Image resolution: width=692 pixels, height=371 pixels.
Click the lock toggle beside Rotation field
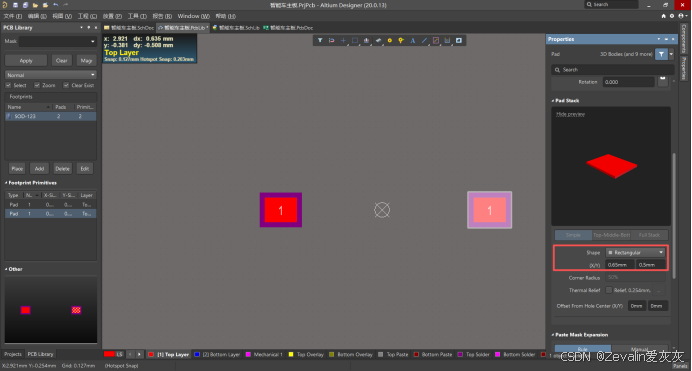tap(662, 80)
